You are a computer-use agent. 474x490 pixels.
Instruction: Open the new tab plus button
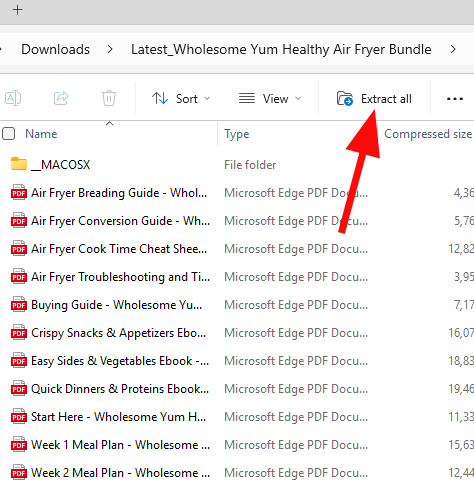[x=17, y=10]
